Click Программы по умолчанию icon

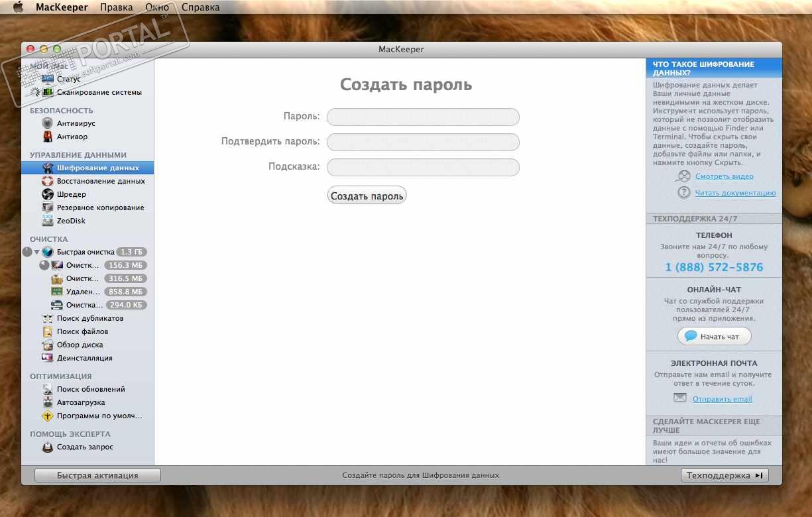48,416
